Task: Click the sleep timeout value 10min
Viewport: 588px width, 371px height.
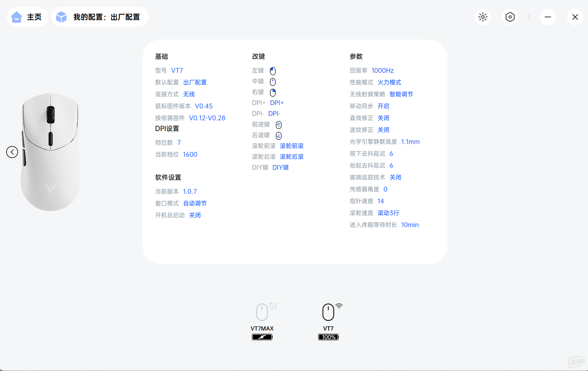Action: [x=410, y=225]
